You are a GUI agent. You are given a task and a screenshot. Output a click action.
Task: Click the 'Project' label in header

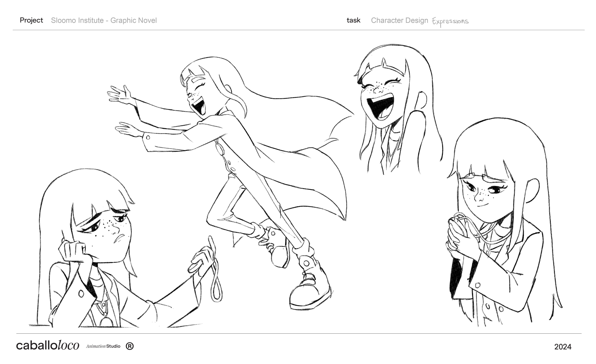(x=31, y=20)
